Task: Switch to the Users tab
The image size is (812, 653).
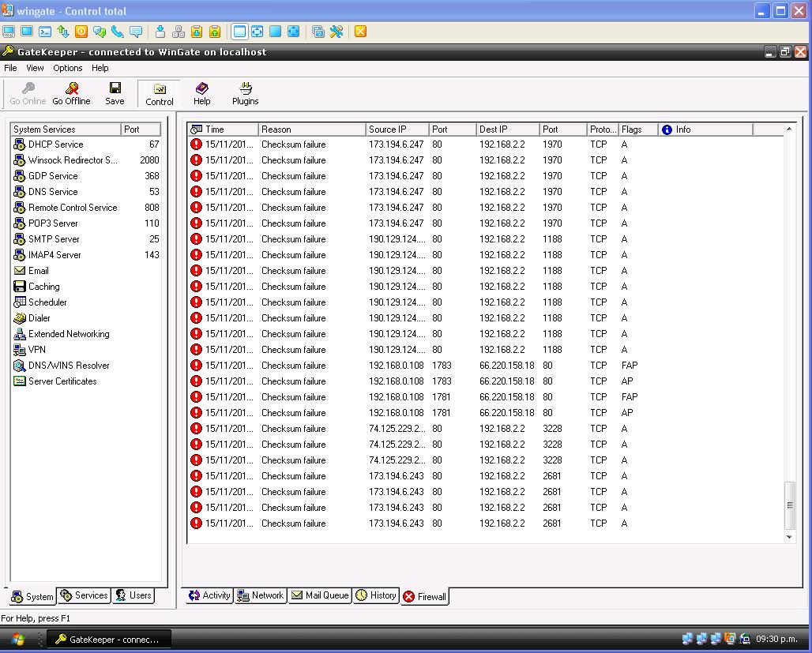Action: 133,595
